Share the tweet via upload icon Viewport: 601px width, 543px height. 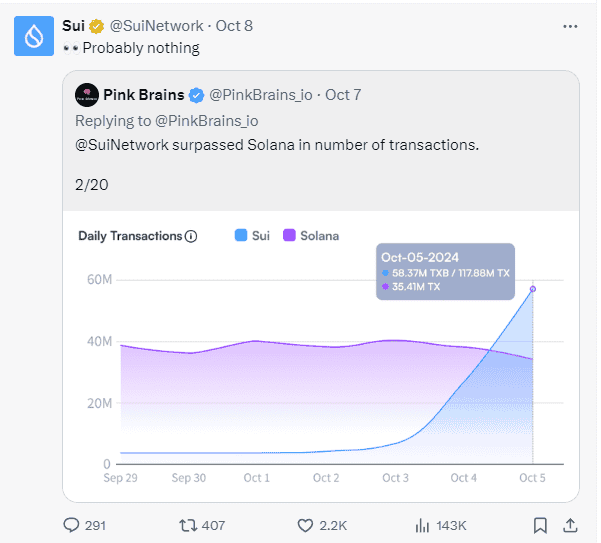click(x=570, y=525)
